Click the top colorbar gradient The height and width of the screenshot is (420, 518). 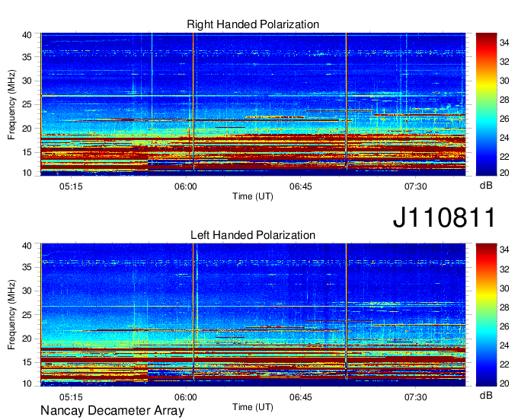point(486,104)
